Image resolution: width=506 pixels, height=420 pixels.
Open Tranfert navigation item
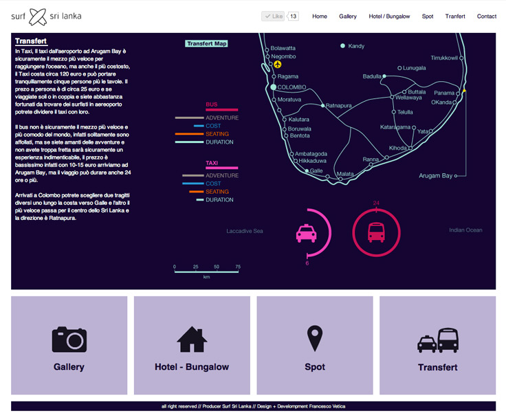pos(455,16)
